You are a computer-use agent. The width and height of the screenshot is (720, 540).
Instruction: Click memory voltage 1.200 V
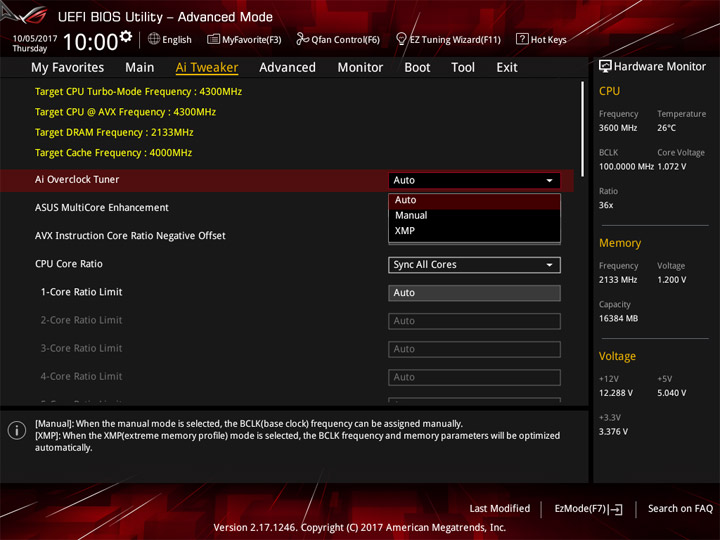671,280
